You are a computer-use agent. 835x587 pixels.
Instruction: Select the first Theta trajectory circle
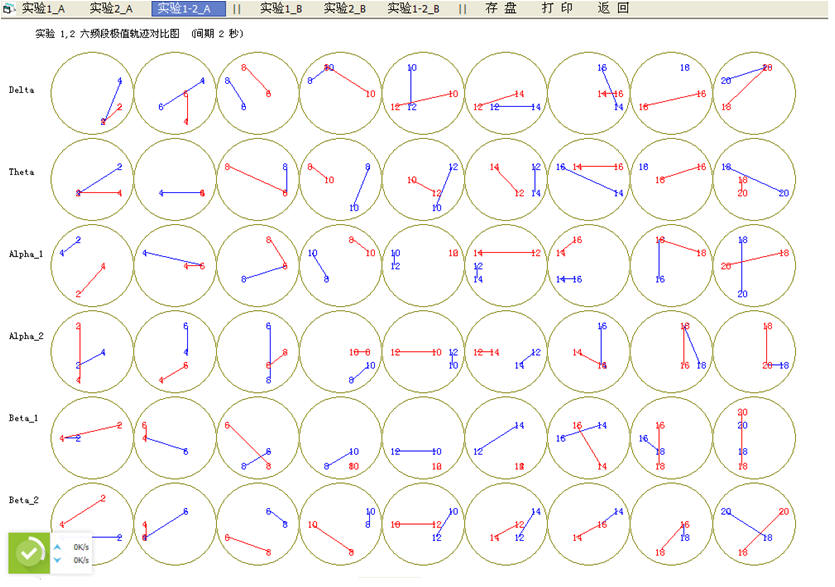coord(92,180)
